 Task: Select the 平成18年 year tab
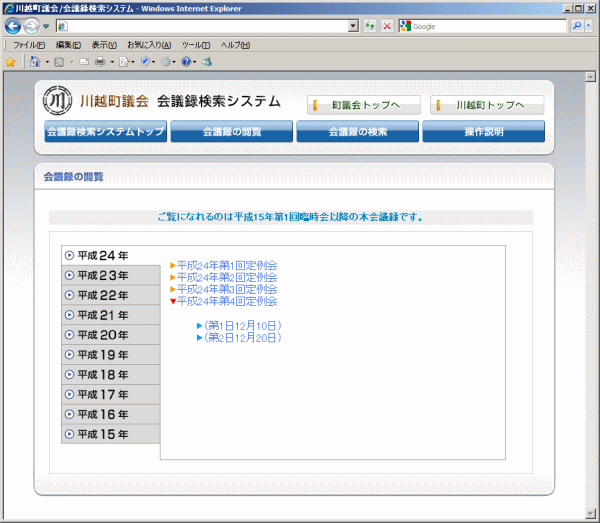click(111, 375)
